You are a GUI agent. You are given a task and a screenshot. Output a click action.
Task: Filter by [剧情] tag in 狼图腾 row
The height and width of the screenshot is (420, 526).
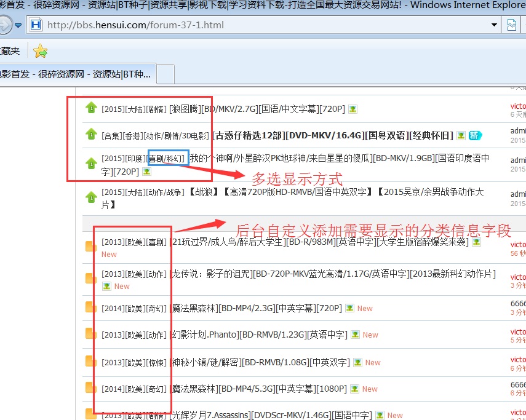[156, 109]
